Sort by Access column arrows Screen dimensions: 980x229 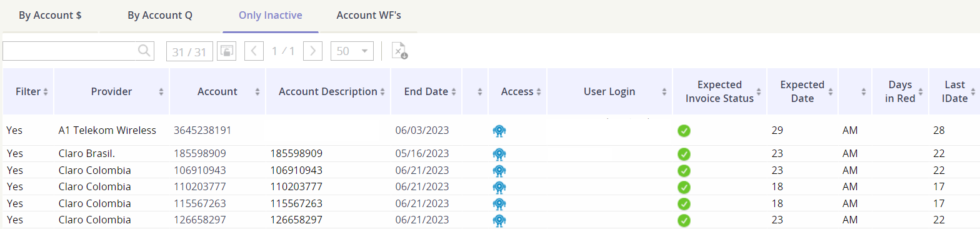click(x=539, y=92)
